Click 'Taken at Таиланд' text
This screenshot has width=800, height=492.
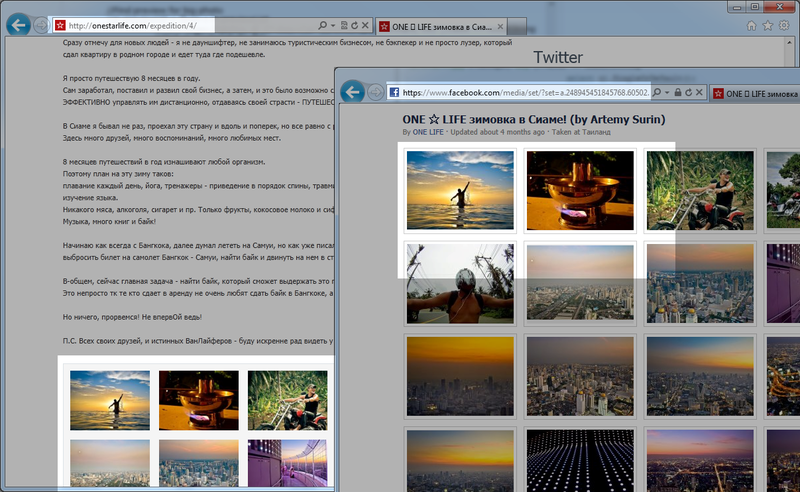click(x=581, y=132)
